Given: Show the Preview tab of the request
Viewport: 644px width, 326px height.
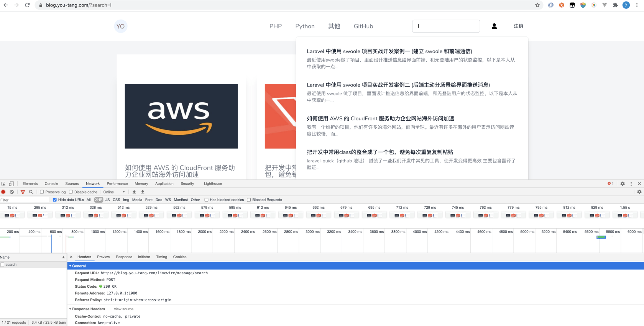Looking at the screenshot, I should pos(103,257).
